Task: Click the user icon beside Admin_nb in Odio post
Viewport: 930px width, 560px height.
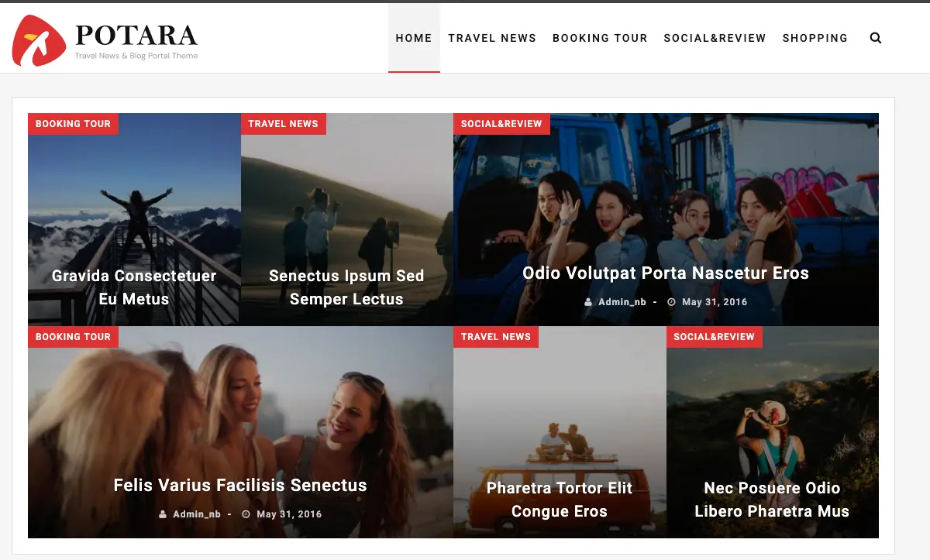Action: (x=588, y=302)
